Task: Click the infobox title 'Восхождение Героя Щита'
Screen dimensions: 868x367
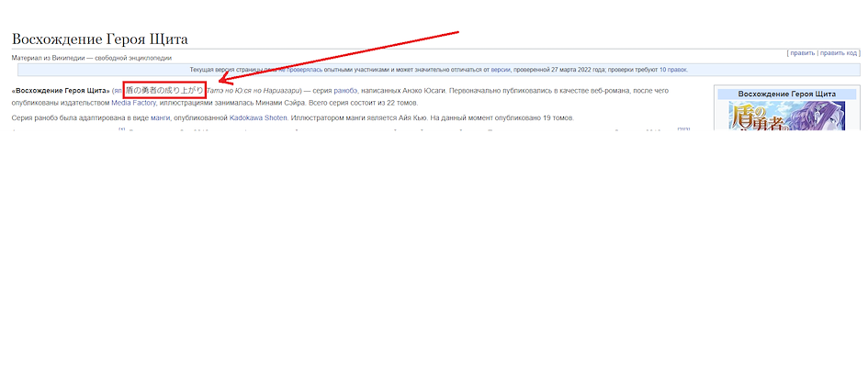Action: click(786, 94)
